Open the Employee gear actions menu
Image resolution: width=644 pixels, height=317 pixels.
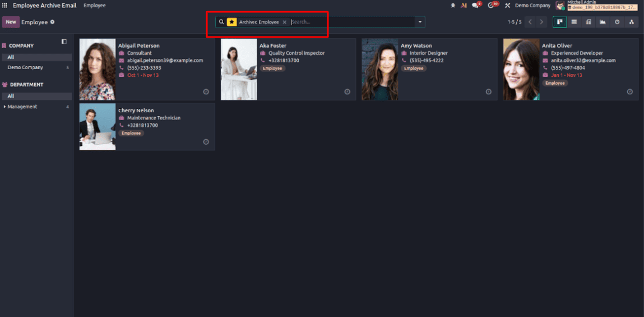tap(52, 22)
